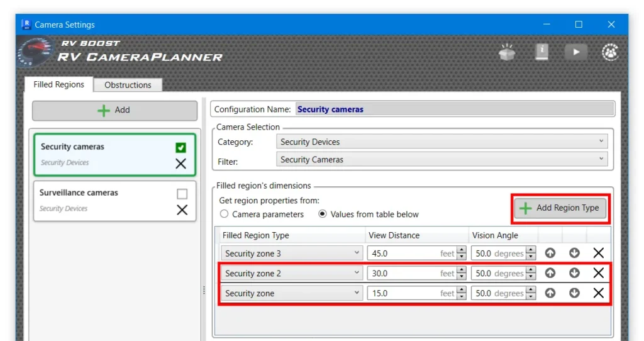Open the video tutorial play icon
Image resolution: width=644 pixels, height=341 pixels.
coord(575,52)
